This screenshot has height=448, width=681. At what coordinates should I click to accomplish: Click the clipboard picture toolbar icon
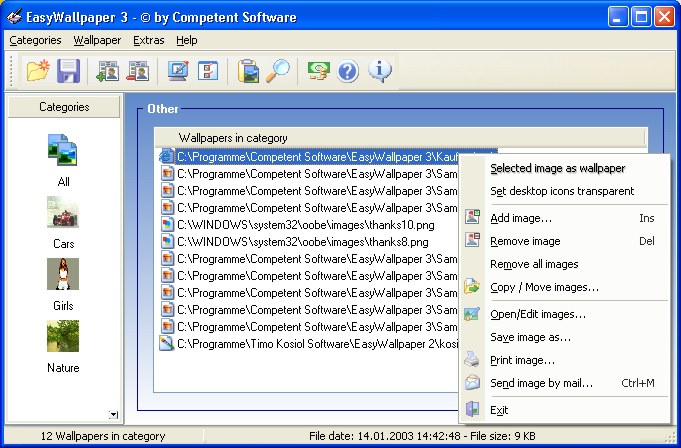(248, 71)
